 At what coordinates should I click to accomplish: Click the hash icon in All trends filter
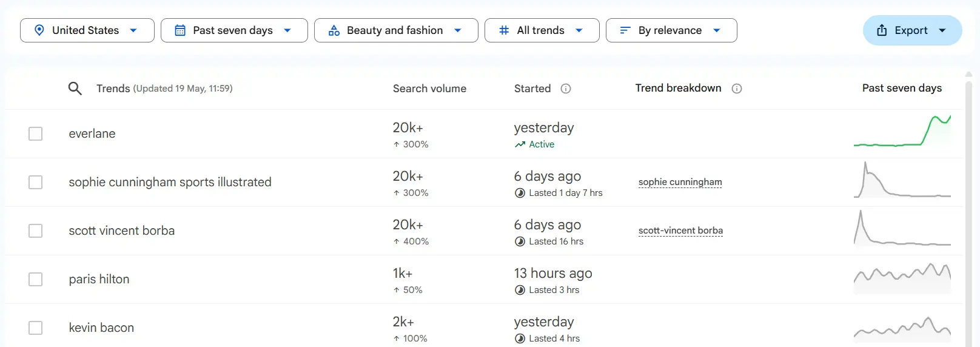pos(504,30)
